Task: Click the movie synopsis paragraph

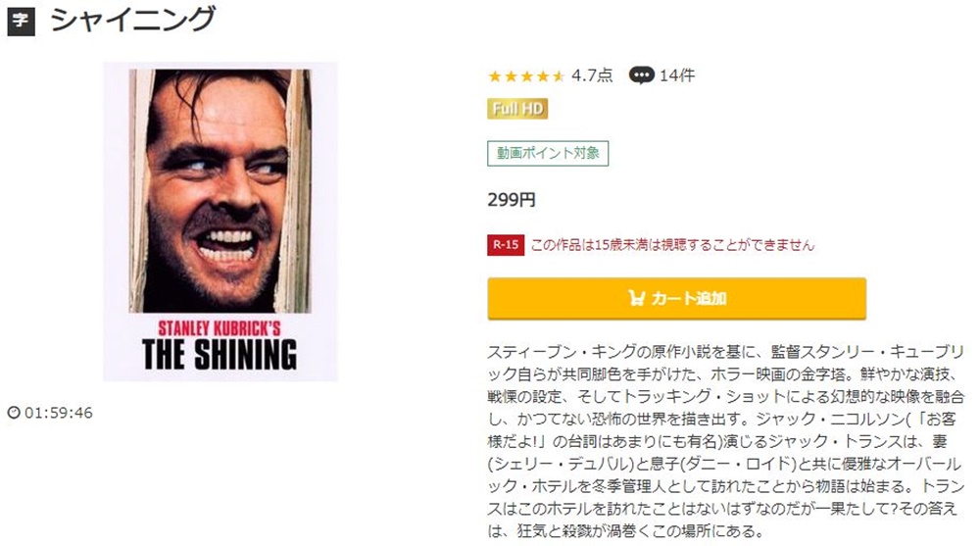Action: coord(725,441)
